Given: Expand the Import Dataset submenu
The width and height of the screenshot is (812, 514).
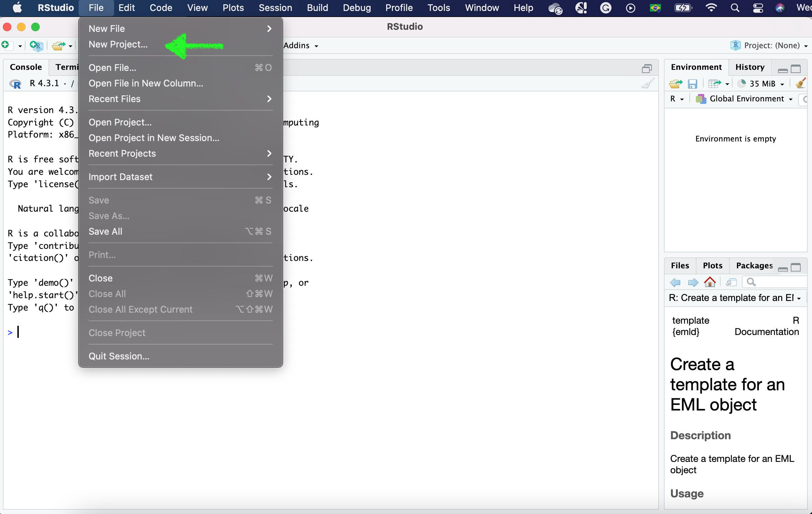Looking at the screenshot, I should (180, 177).
